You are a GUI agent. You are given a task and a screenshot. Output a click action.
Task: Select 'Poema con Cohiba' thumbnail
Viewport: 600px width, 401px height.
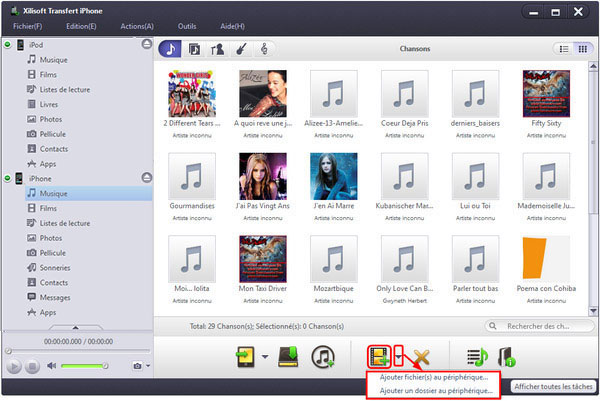coord(546,259)
